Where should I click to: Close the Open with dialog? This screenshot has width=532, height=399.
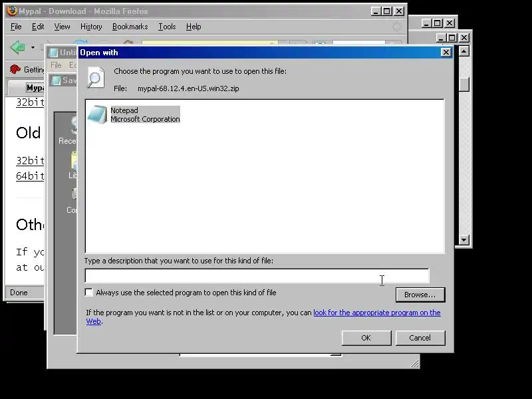pyautogui.click(x=446, y=53)
